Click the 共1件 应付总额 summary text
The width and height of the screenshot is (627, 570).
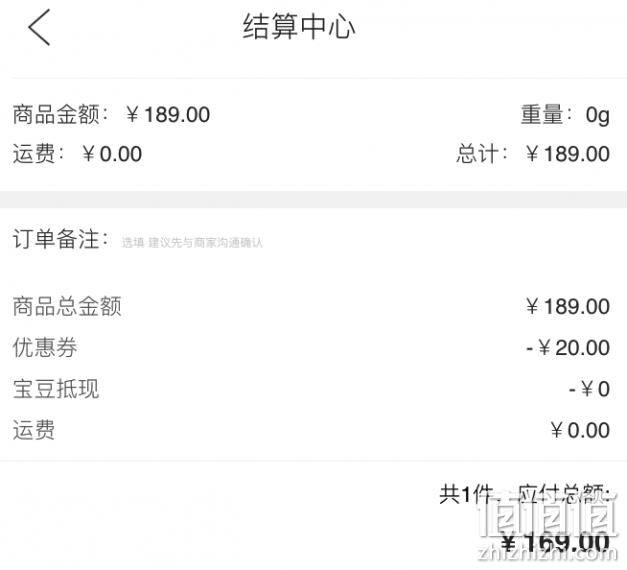[x=525, y=494]
